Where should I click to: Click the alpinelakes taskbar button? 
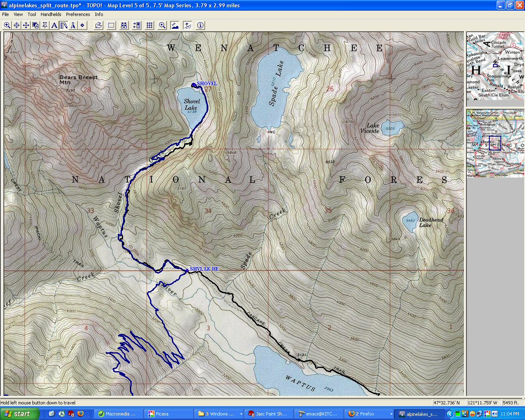tap(419, 414)
